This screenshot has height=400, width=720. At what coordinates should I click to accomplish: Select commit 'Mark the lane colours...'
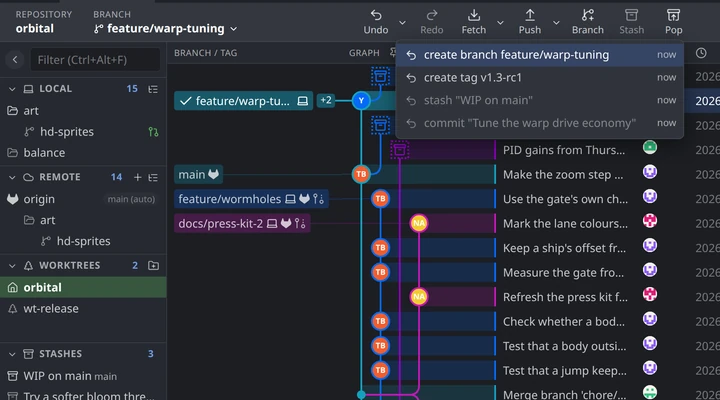click(x=565, y=224)
